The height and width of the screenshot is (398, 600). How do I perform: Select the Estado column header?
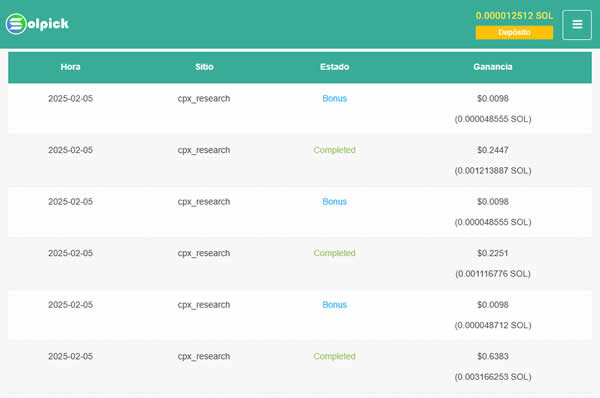(x=334, y=67)
